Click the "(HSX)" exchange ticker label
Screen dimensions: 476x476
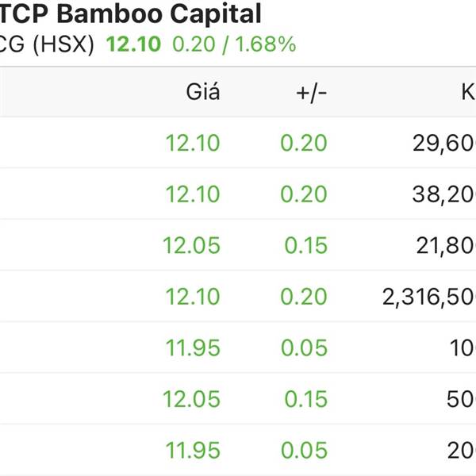63,44
